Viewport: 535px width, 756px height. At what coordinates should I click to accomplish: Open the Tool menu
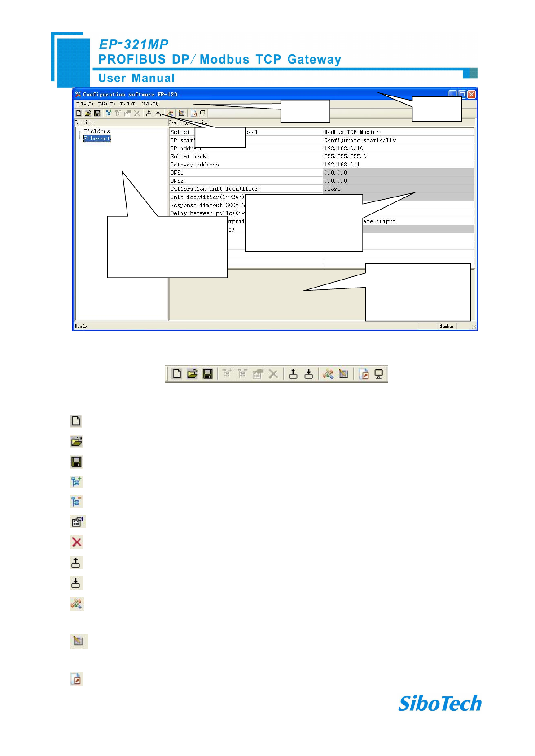click(128, 104)
